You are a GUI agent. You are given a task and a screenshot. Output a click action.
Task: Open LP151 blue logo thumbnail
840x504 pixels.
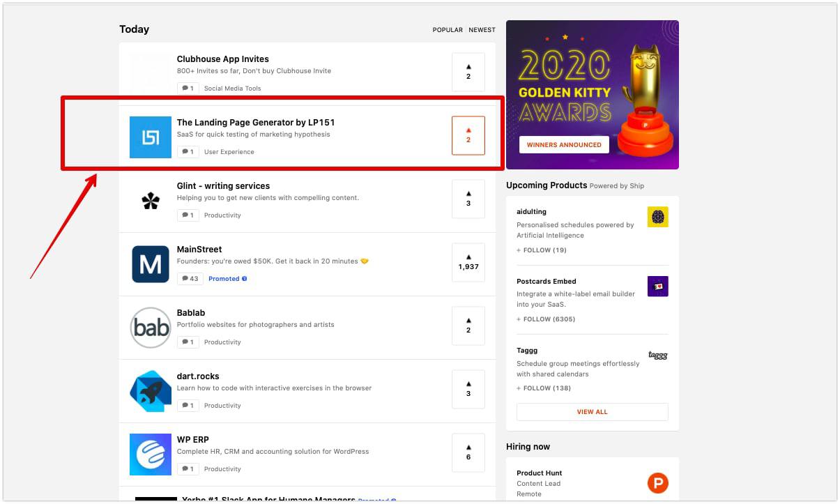(x=151, y=137)
